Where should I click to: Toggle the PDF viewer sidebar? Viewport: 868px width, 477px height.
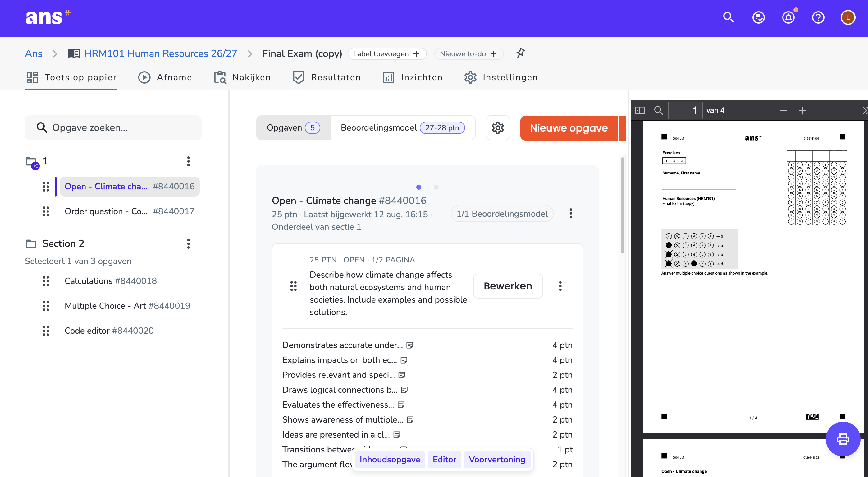coord(640,110)
